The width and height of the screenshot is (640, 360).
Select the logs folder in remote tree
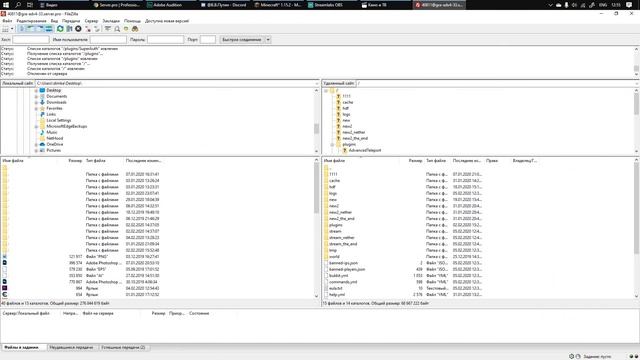click(346, 114)
